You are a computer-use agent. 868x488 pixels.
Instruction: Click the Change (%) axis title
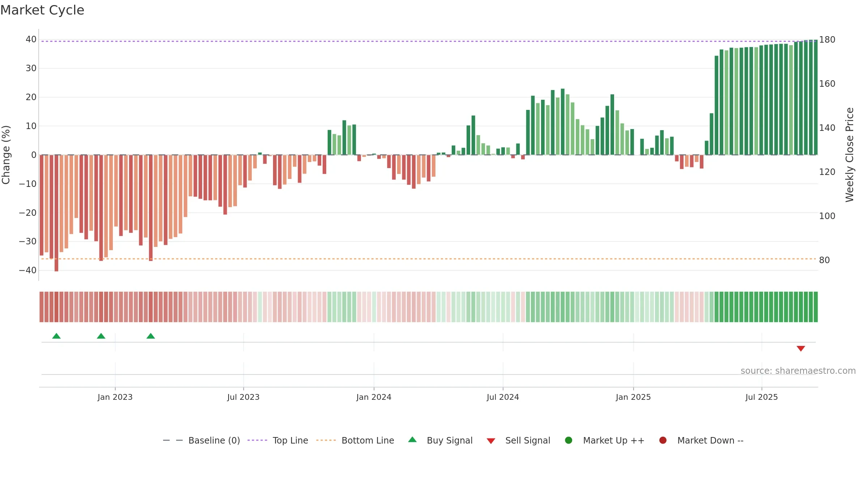pos(6,155)
